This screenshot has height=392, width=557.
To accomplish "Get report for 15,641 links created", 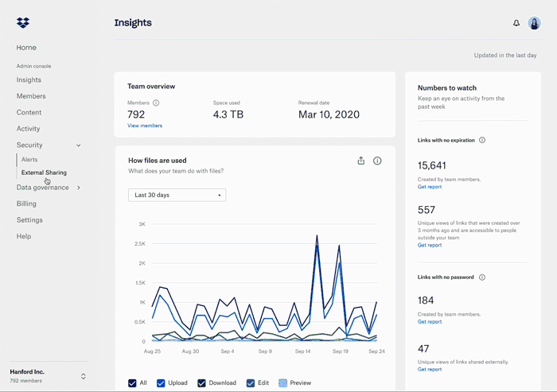I will click(x=429, y=187).
